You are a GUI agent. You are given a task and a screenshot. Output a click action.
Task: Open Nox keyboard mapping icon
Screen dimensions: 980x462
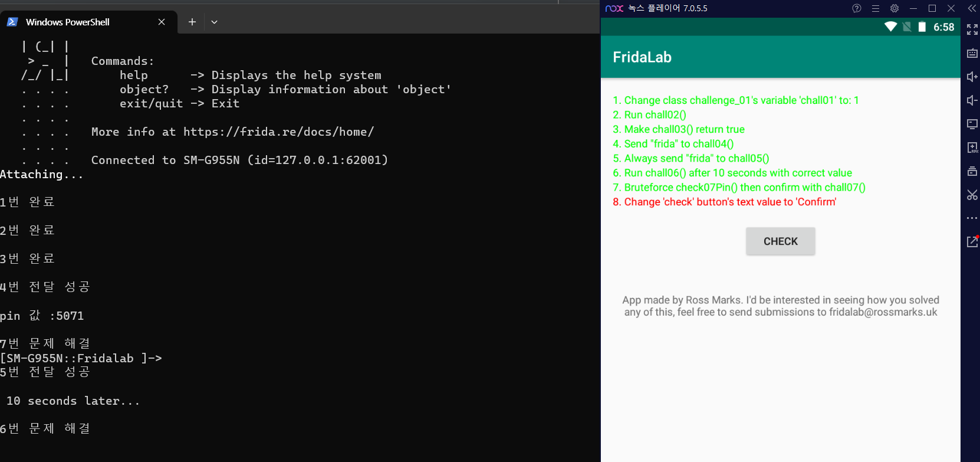(972, 53)
